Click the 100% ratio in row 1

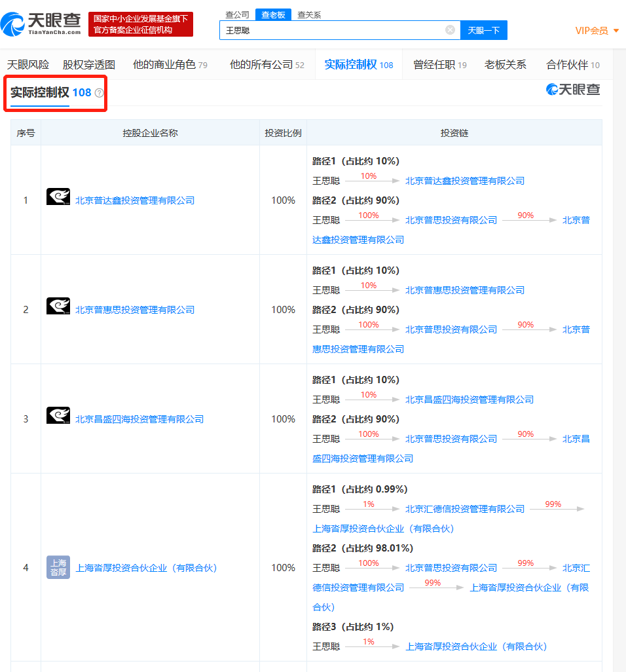click(284, 200)
